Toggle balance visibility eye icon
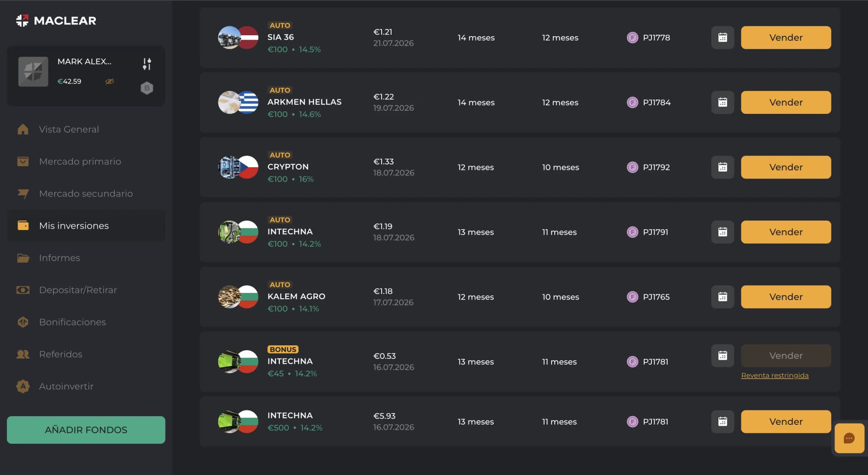The width and height of the screenshot is (868, 475). coord(109,81)
